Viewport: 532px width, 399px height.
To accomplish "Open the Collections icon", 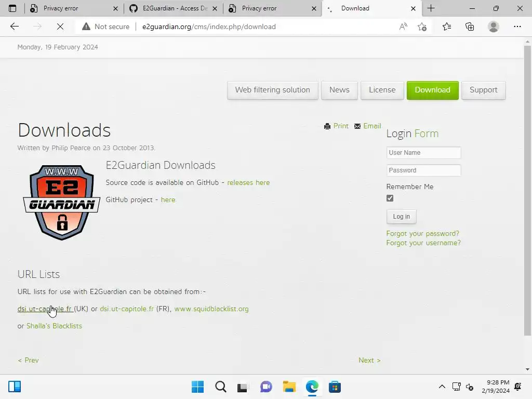I will tap(470, 26).
